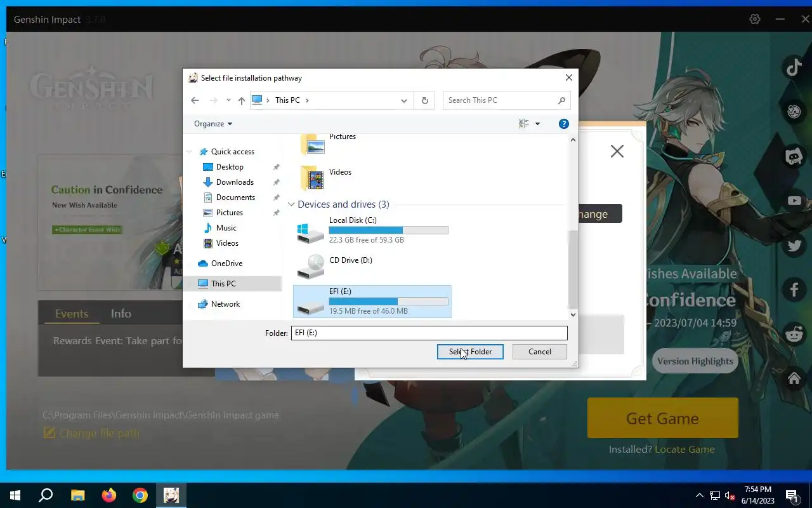Click Select Folder button
Viewport: 812px width, 508px height.
pos(470,352)
